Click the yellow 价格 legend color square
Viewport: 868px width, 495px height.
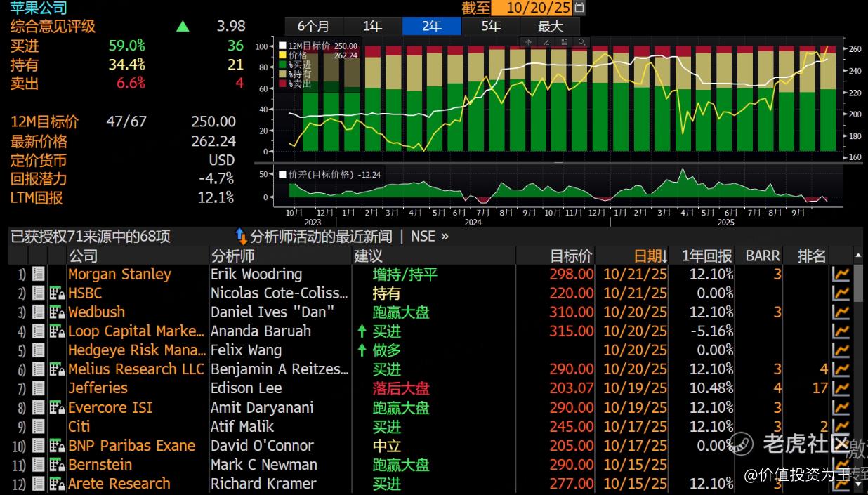tap(283, 55)
